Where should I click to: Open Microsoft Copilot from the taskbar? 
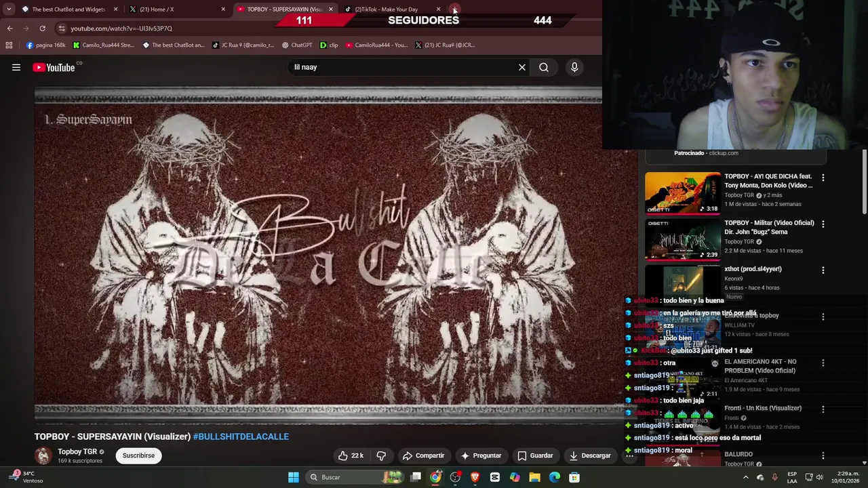coord(515,477)
